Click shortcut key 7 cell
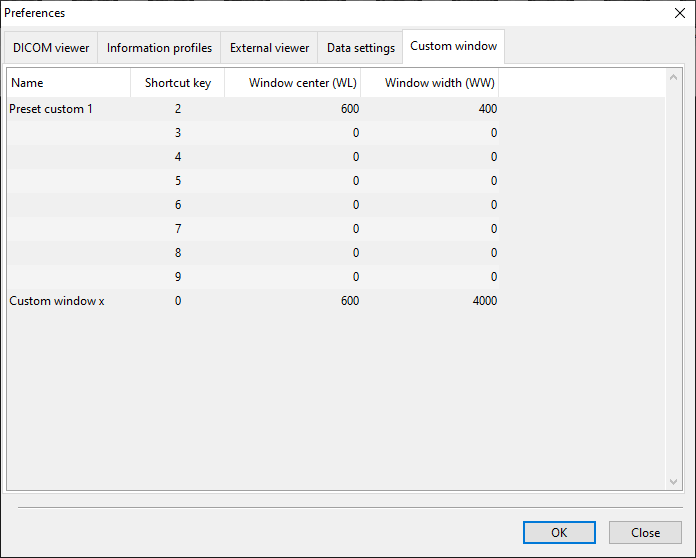This screenshot has width=696, height=558. coord(178,229)
